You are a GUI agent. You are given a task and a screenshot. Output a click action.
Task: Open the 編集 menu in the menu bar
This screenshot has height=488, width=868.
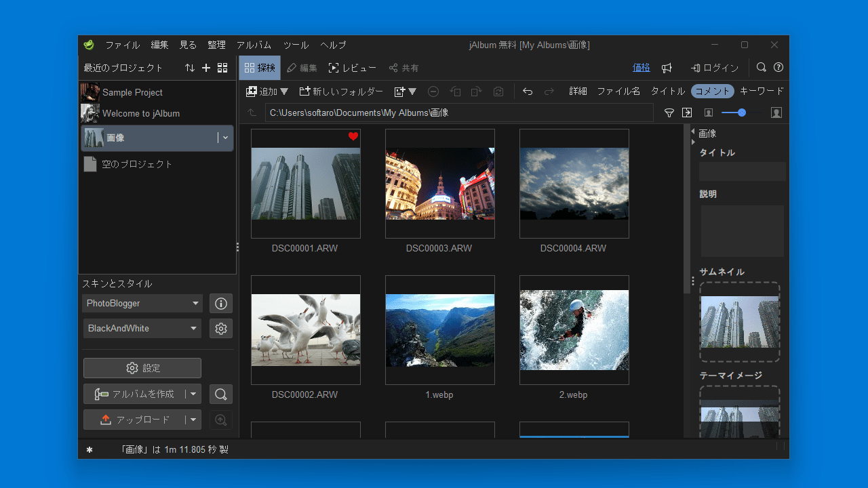point(160,45)
